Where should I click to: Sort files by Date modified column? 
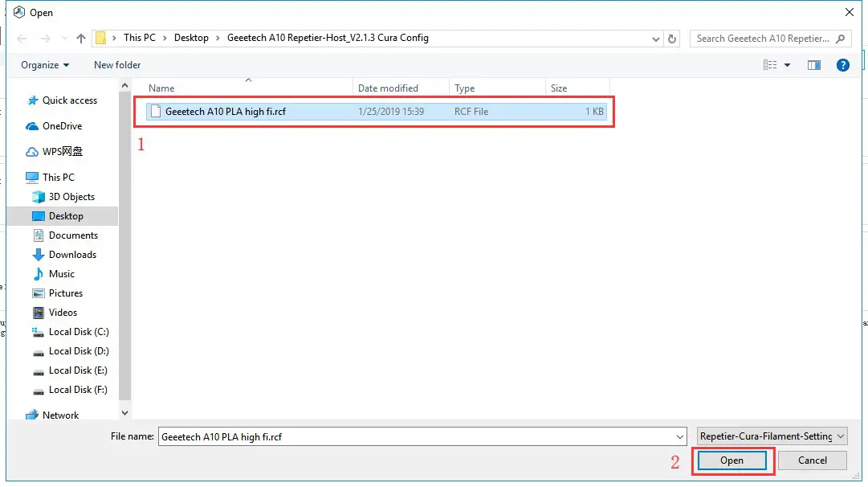pyautogui.click(x=388, y=88)
